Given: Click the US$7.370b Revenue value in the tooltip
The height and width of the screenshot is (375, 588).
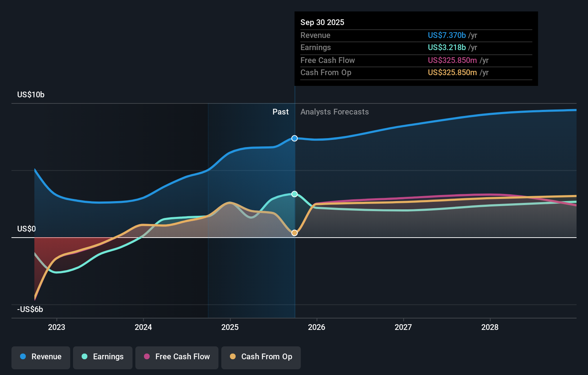Looking at the screenshot, I should pos(447,35).
